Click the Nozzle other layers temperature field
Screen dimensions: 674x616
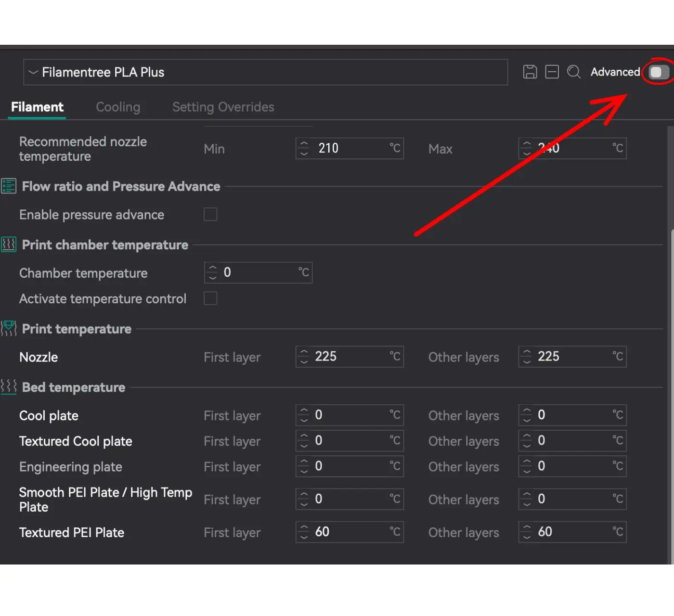click(573, 357)
